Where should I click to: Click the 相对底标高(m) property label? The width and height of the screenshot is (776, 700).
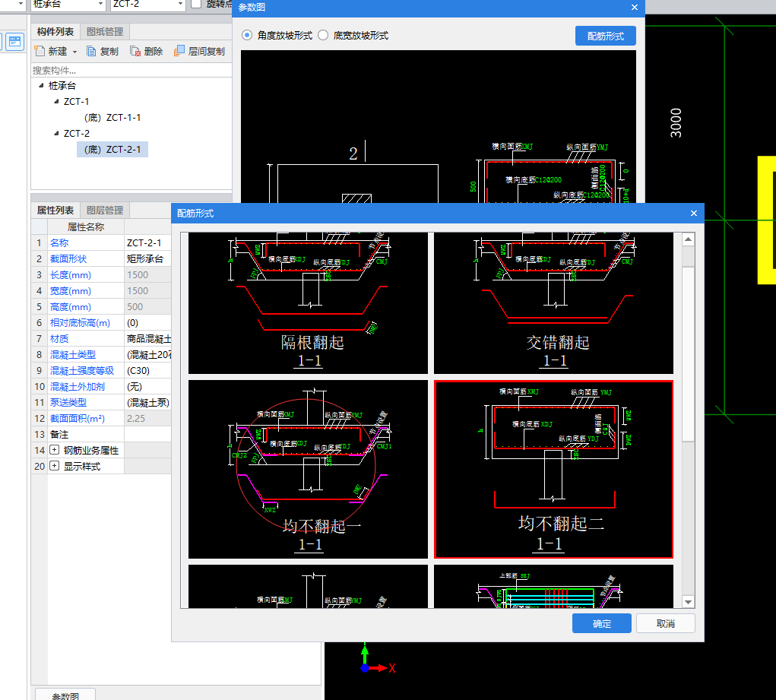[80, 323]
